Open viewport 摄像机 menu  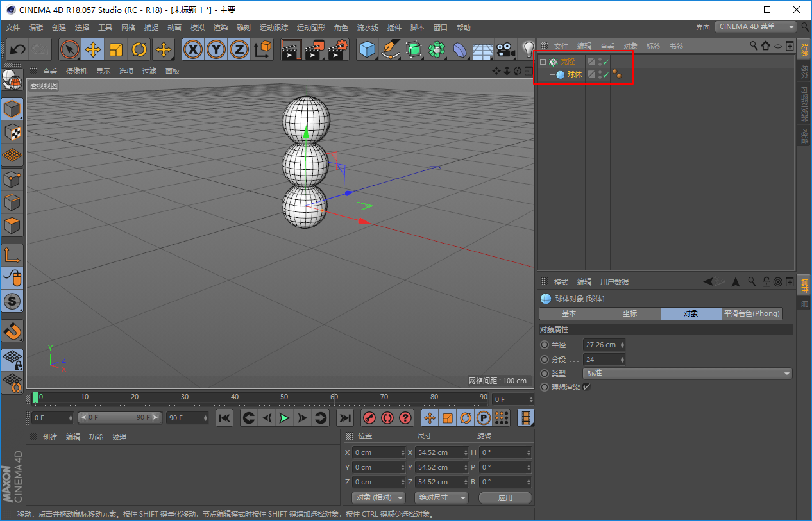click(x=76, y=71)
